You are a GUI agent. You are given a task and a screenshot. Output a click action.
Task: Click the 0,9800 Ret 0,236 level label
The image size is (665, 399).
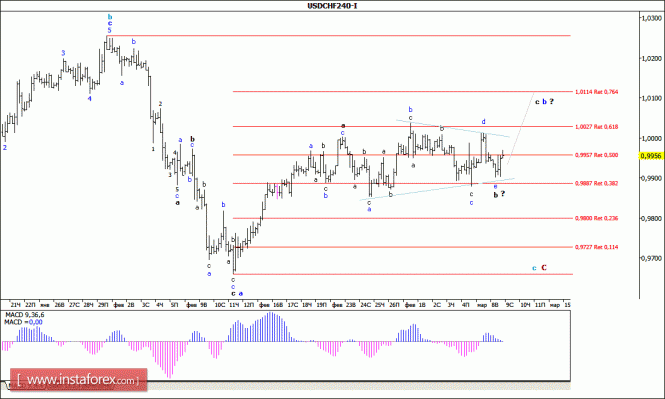click(596, 218)
